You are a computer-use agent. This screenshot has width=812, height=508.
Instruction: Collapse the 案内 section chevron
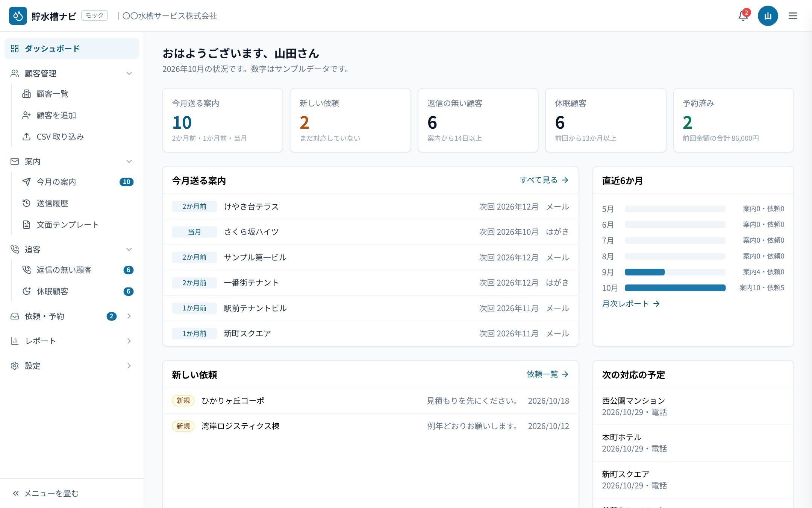[x=129, y=161]
